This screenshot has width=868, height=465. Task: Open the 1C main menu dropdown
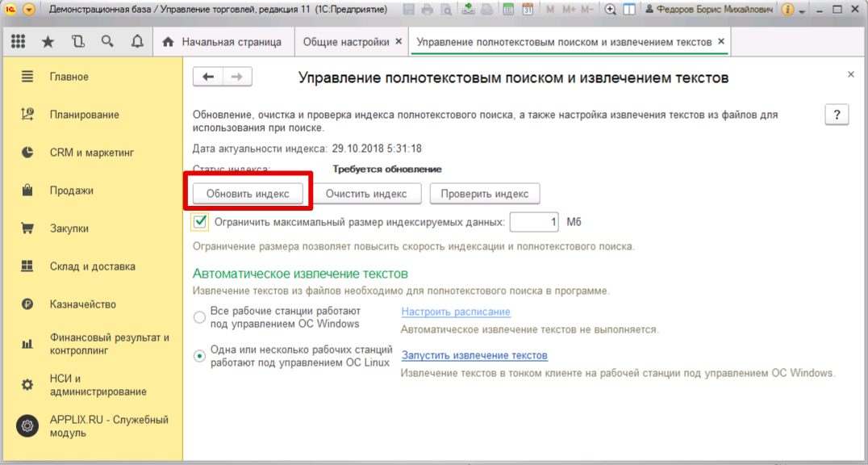tap(29, 10)
